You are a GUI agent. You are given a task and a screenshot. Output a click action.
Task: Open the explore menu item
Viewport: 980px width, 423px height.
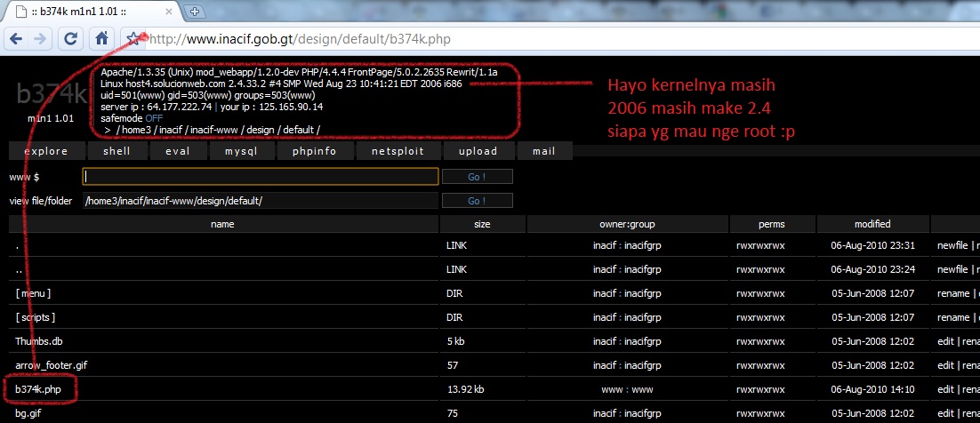pos(46,151)
